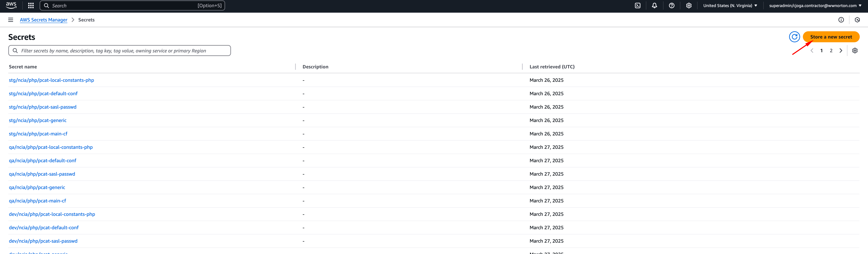
Task: Expand the superadmin account menu
Action: (815, 5)
